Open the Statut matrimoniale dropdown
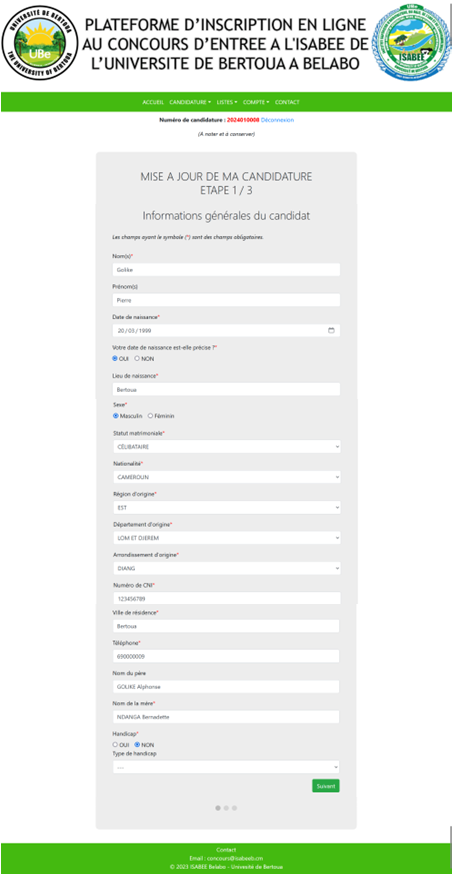 (x=227, y=446)
